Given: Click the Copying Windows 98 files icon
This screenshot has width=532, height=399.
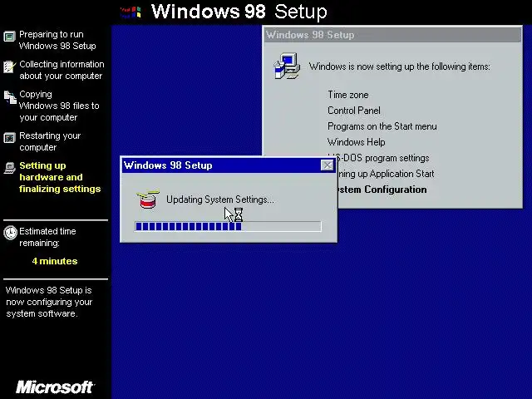Looking at the screenshot, I should [10, 97].
